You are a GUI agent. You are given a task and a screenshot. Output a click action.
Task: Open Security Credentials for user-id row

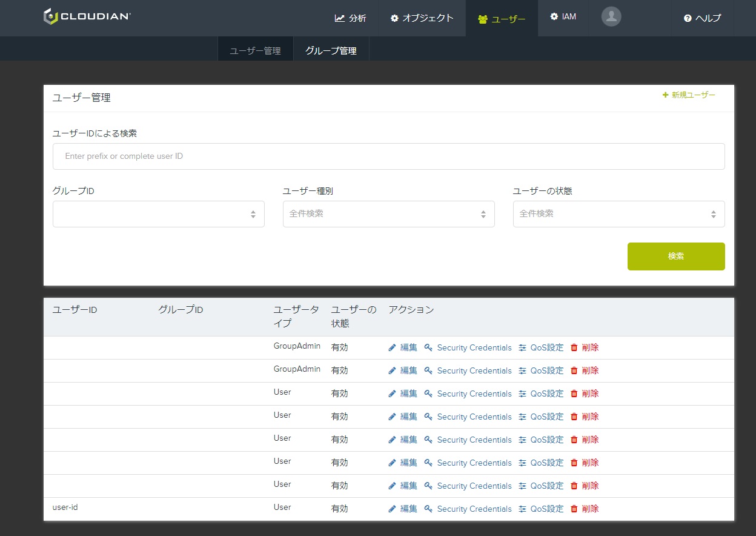pos(474,509)
